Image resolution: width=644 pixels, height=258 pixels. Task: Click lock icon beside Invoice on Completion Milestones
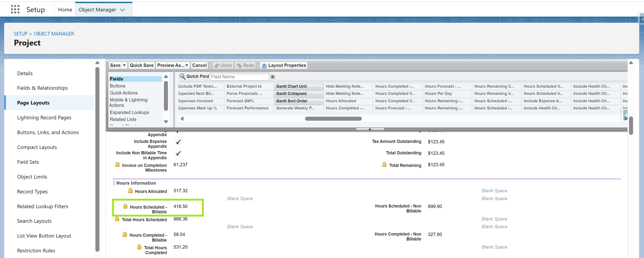point(117,164)
